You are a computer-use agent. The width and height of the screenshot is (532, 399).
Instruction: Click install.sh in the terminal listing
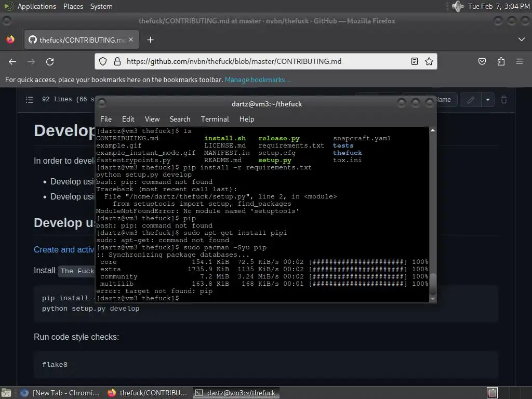225,138
